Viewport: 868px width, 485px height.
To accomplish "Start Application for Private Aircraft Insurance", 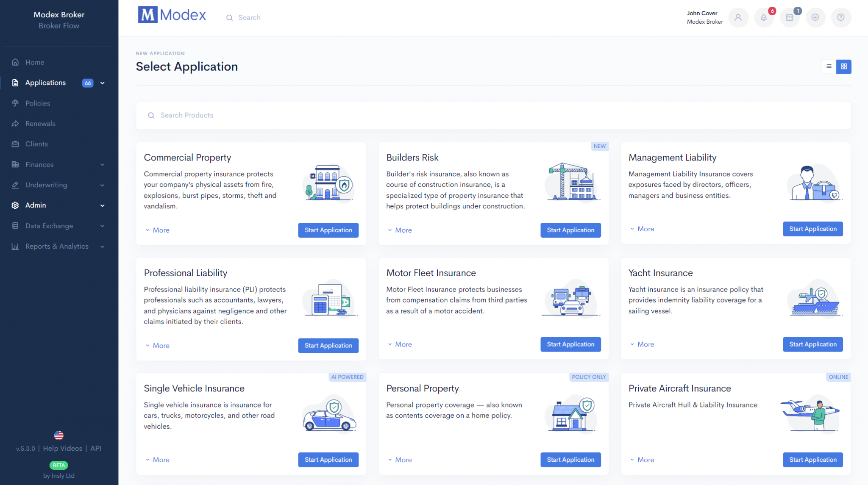I will click(x=812, y=460).
